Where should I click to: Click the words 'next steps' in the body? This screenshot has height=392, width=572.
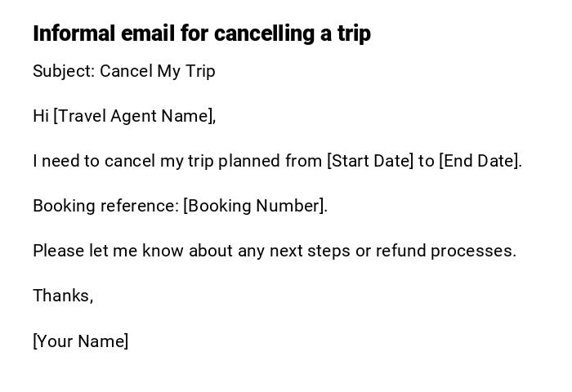click(x=310, y=251)
